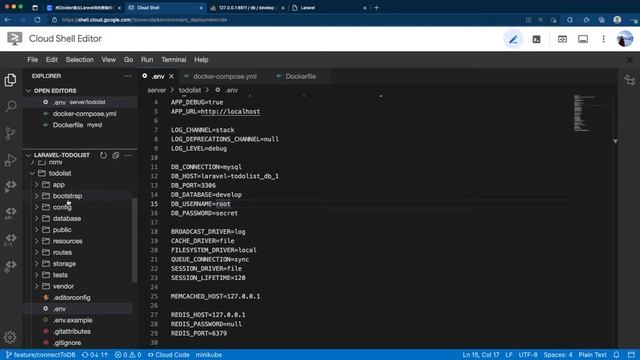The height and width of the screenshot is (360, 640).
Task: Expand the resources folder
Action: coord(36,241)
